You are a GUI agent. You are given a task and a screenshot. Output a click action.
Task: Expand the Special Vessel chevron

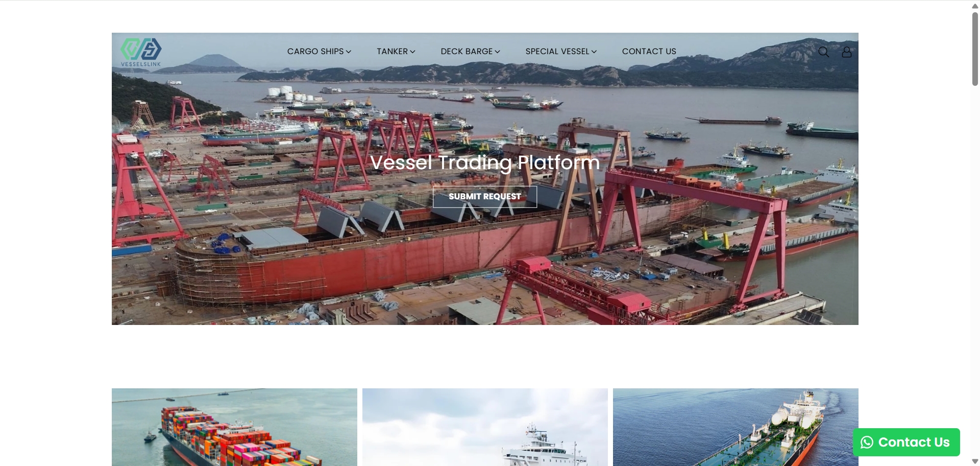[594, 52]
